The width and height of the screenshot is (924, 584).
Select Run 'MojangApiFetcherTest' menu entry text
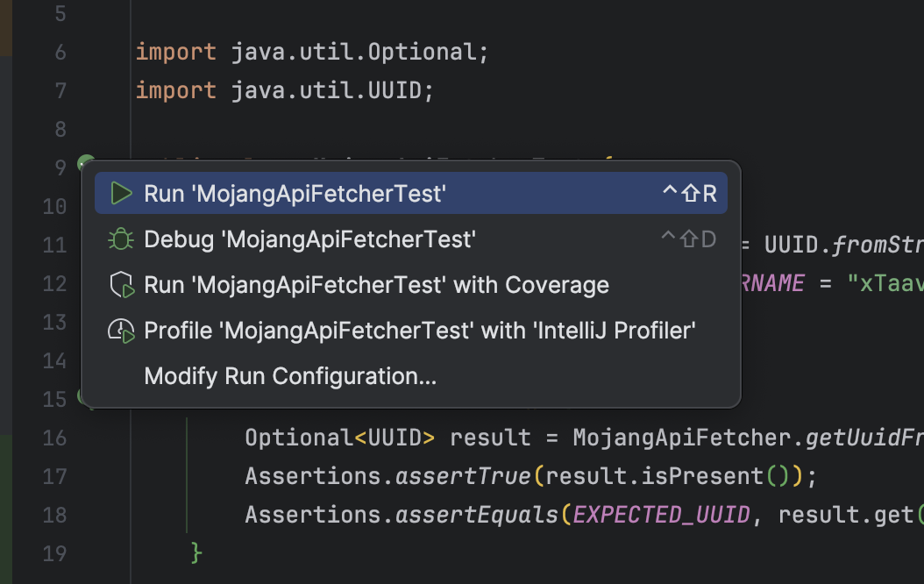click(295, 194)
